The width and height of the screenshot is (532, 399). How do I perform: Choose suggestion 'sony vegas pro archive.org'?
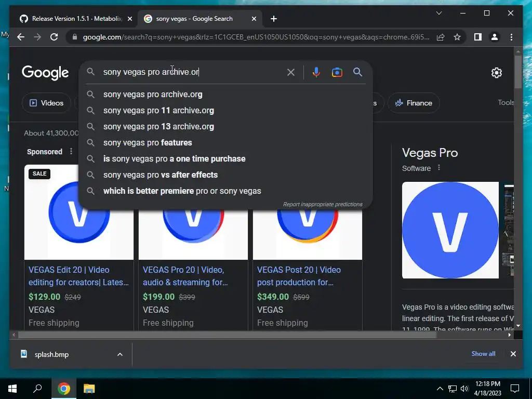[x=225, y=95]
